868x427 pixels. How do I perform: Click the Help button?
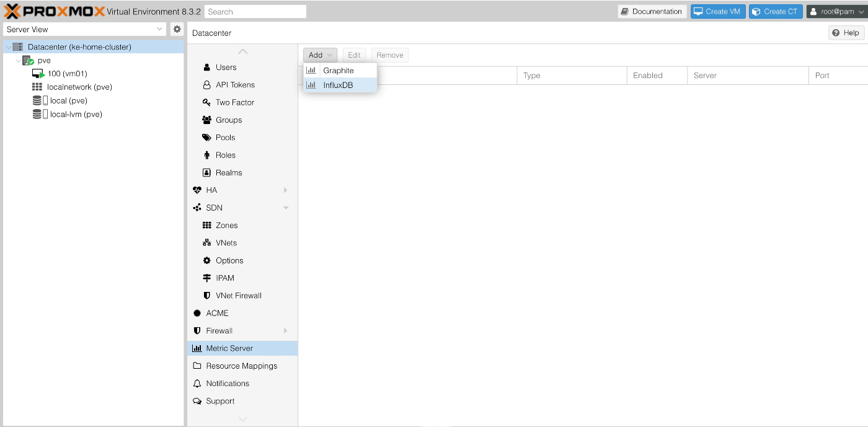(846, 33)
